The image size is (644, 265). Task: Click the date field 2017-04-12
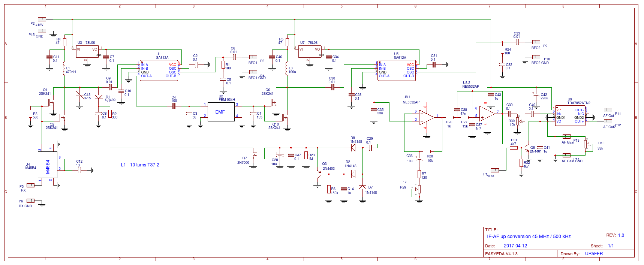tap(515, 246)
